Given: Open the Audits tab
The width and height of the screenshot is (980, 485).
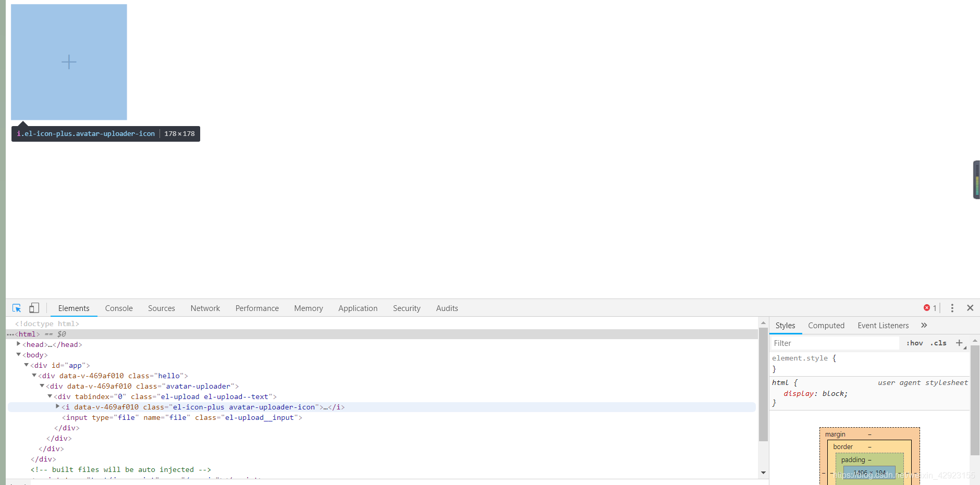Looking at the screenshot, I should coord(447,308).
